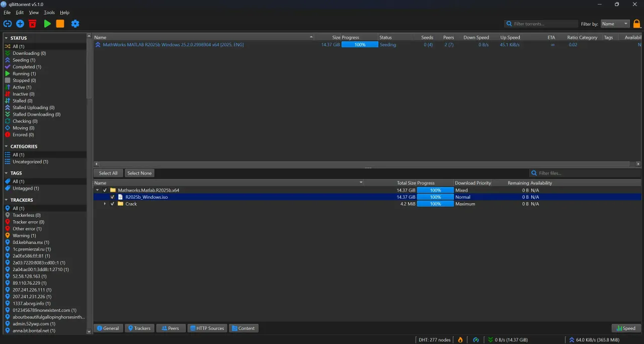
Task: Collapse the CATEGORIES sidebar section
Action: [x=6, y=146]
